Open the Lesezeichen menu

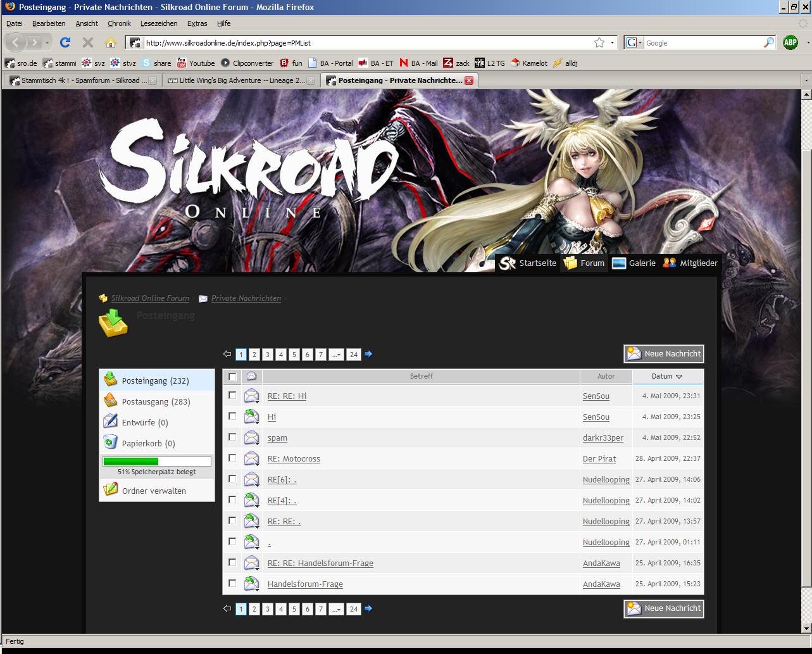point(159,23)
